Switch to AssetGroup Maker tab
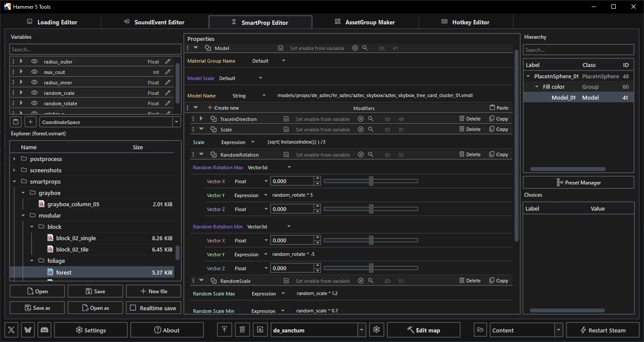Screen dimensions: 644x342 click(365, 22)
